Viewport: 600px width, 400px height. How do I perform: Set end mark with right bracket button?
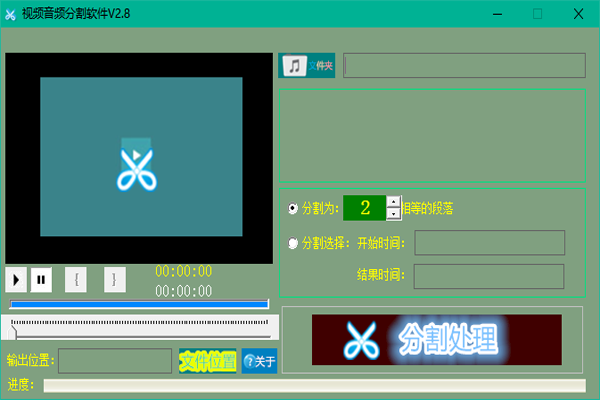[114, 280]
